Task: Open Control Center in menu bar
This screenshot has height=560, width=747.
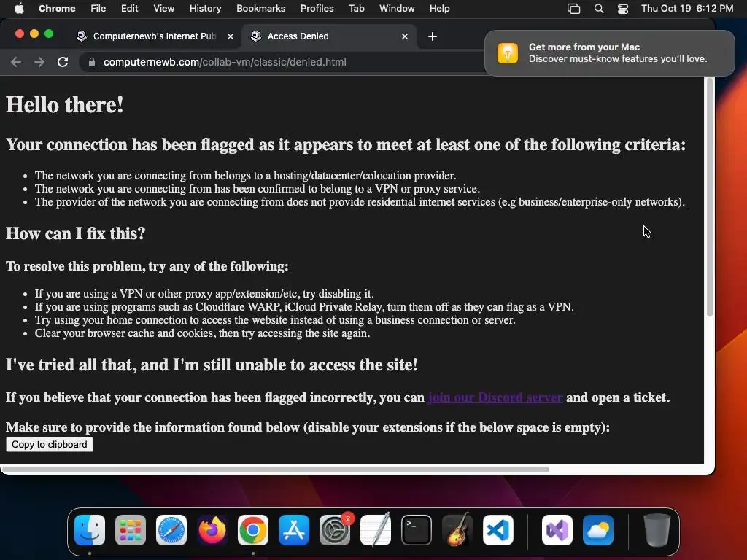Action: tap(623, 9)
